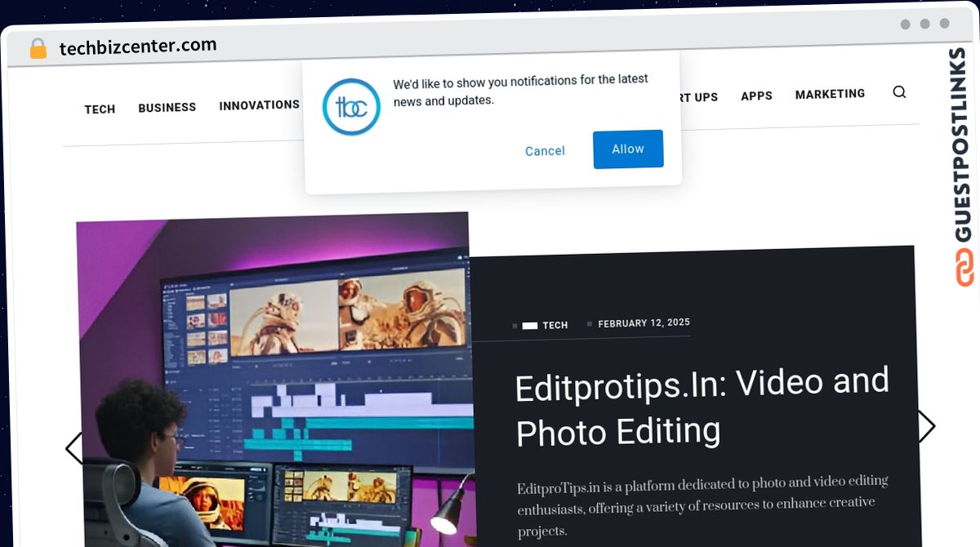The image size is (980, 547).
Task: Open the Business menu item
Action: click(x=167, y=107)
